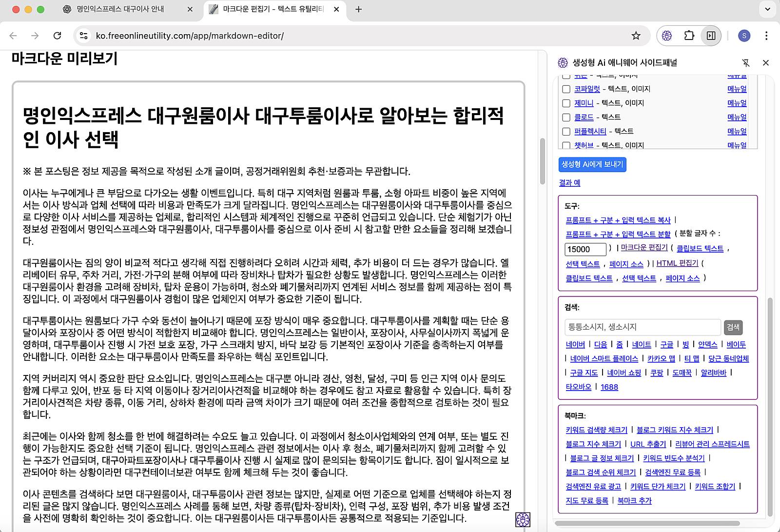
Task: Click the AI brain extension icon in toolbar
Action: pos(667,36)
